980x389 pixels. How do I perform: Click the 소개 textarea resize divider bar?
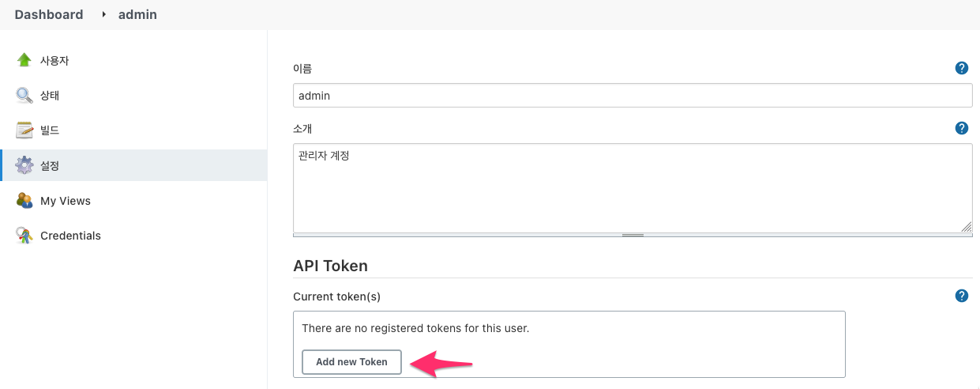[x=633, y=235]
